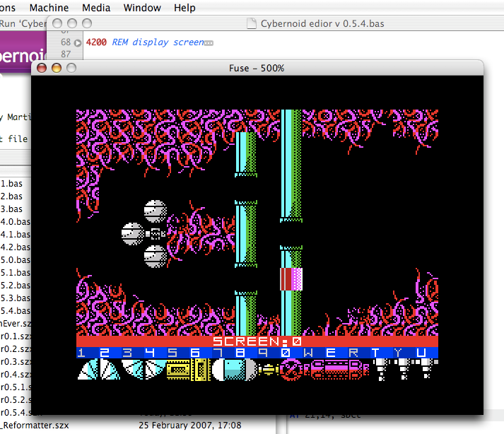Expand the folded code ellipsis after REM
Screen dimensions: 504x434
pos(208,43)
